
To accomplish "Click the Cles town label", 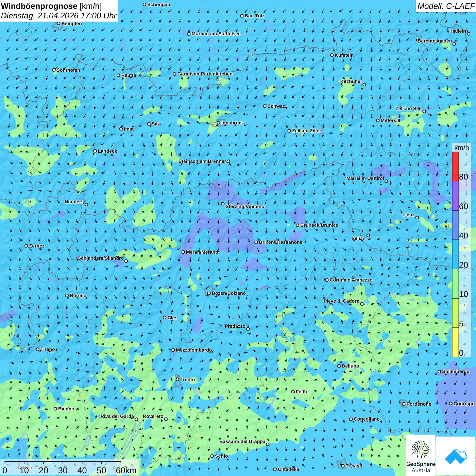I will pos(172,318).
